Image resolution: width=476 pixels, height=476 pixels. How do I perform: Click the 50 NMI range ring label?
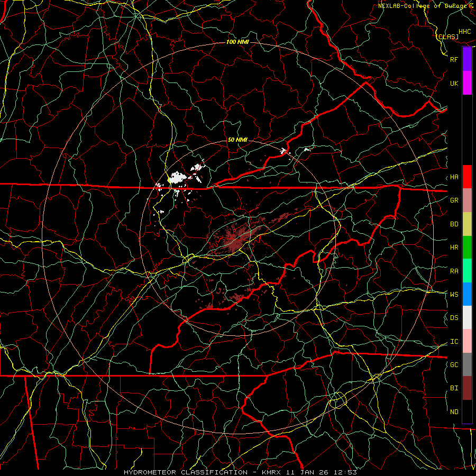[x=237, y=140]
